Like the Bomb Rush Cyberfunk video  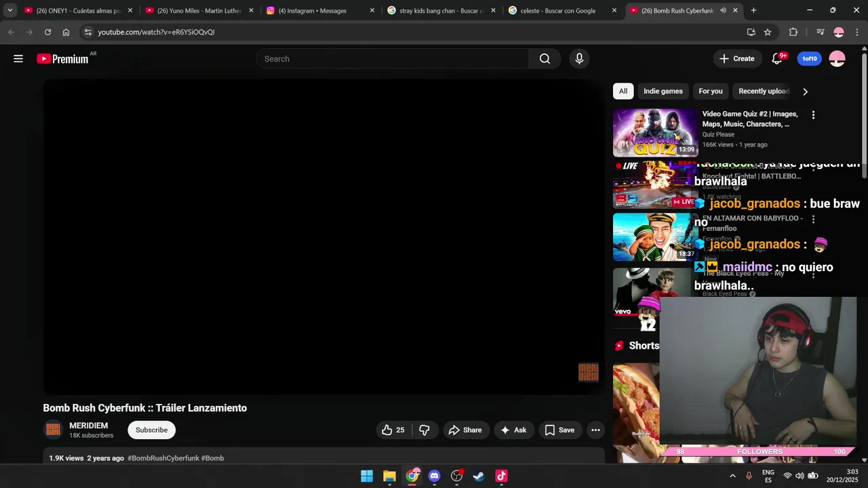[x=393, y=430]
